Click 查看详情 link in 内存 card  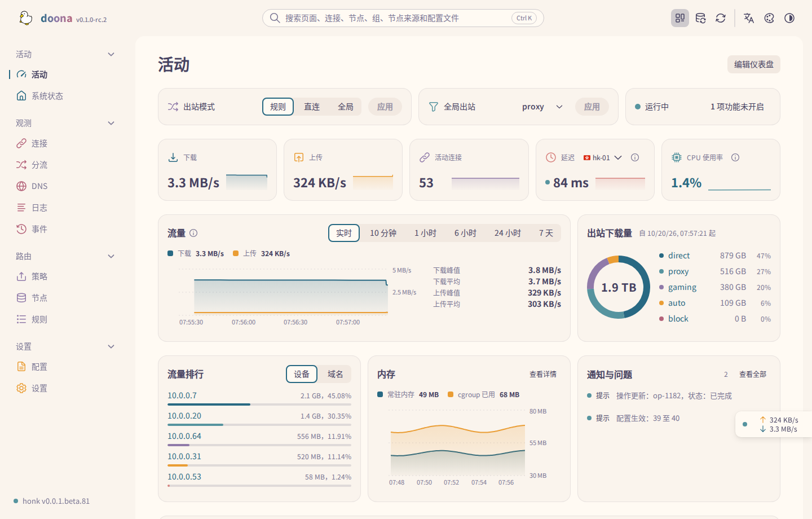(543, 374)
